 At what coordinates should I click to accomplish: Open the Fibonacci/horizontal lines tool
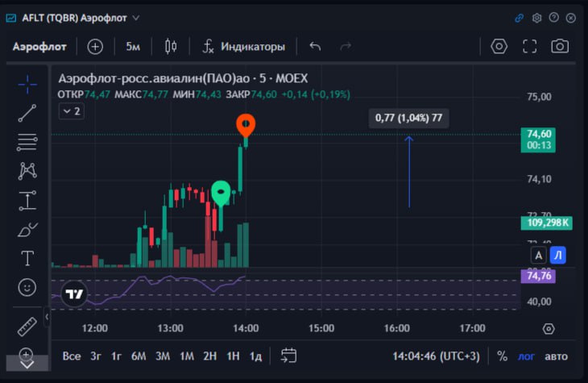tap(27, 142)
